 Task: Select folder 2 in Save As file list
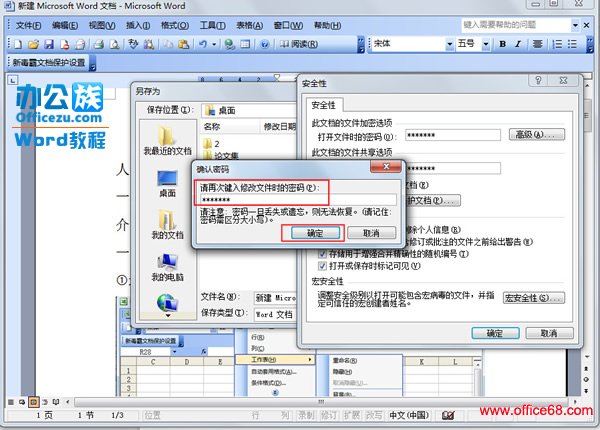pos(212,144)
